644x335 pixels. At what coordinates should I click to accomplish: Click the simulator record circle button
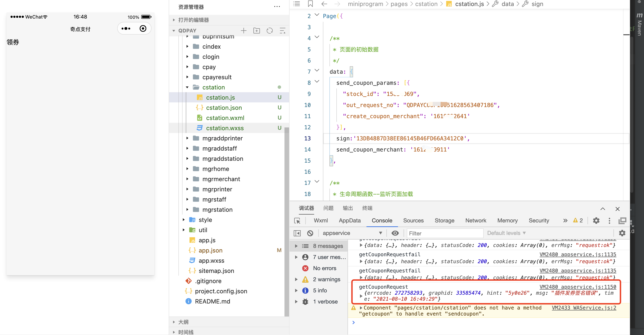click(x=143, y=28)
